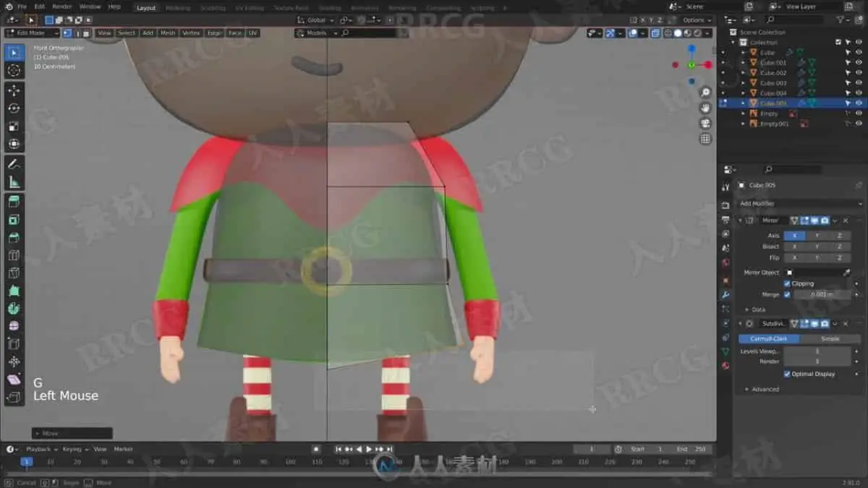Select the Rotate tool
Screen dimensions: 868x488
(14, 108)
